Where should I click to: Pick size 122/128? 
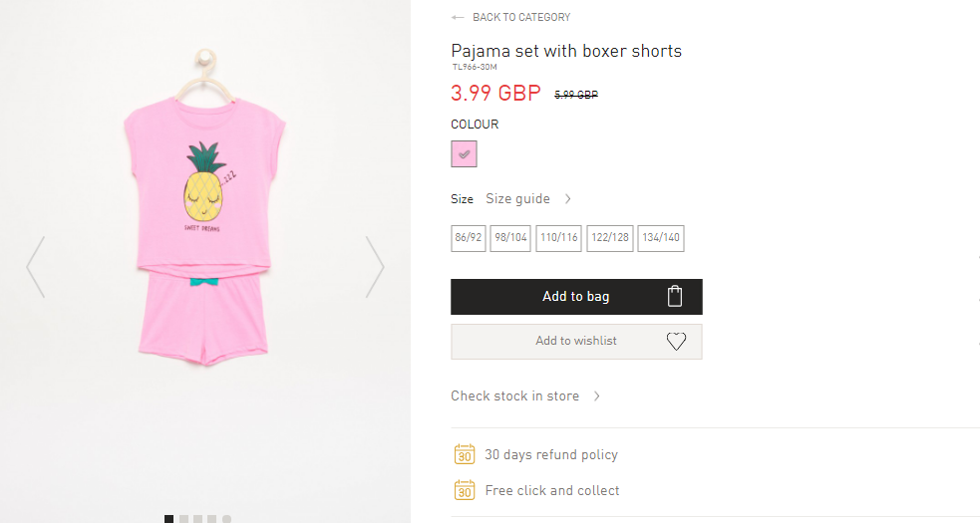coord(610,238)
